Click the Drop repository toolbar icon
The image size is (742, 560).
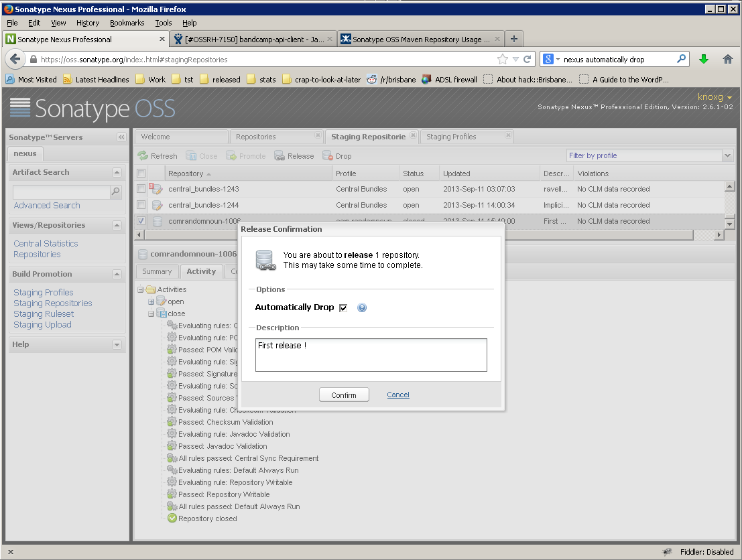click(328, 155)
